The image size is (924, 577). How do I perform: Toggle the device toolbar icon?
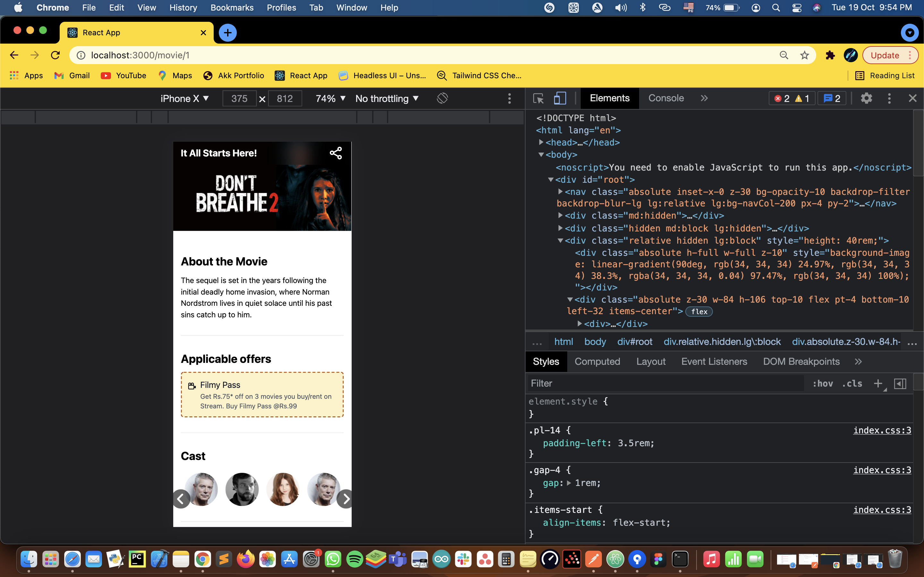pyautogui.click(x=560, y=98)
